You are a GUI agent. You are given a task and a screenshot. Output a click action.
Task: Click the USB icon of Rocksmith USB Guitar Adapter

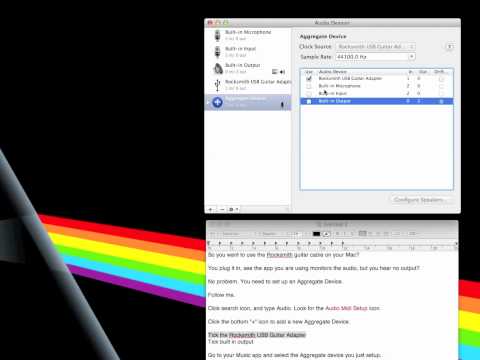pyautogui.click(x=218, y=85)
